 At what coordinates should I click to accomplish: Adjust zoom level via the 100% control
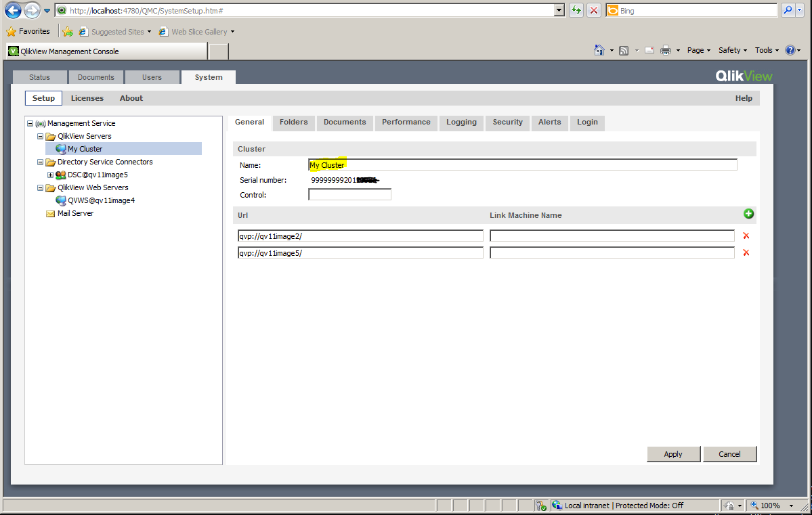770,505
